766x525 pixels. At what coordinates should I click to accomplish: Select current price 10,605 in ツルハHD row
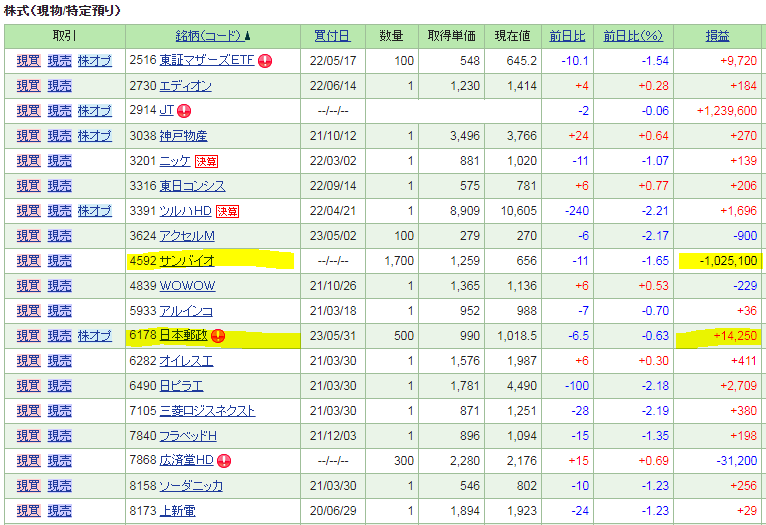[x=519, y=211]
